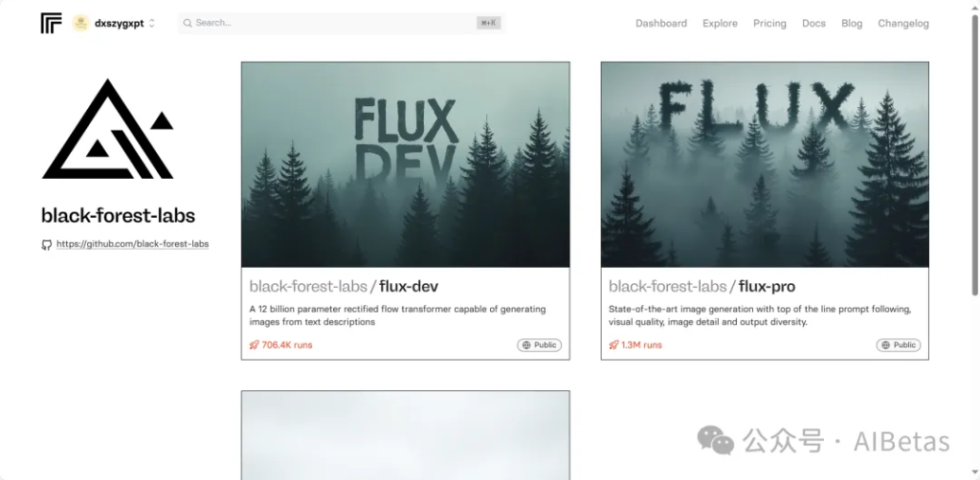The image size is (980, 480).
Task: Click the search magnifier icon
Action: coord(188,23)
